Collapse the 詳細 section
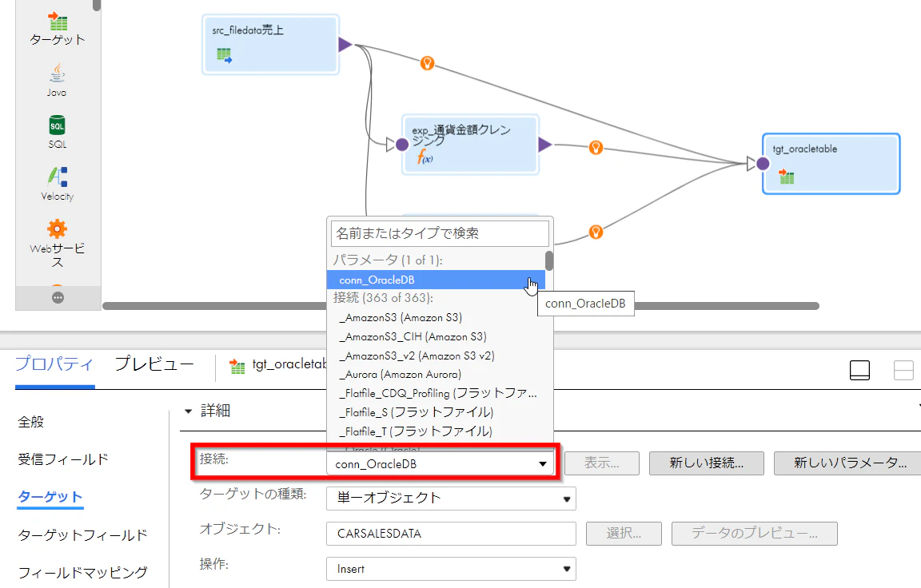This screenshot has width=921, height=588. coord(188,411)
